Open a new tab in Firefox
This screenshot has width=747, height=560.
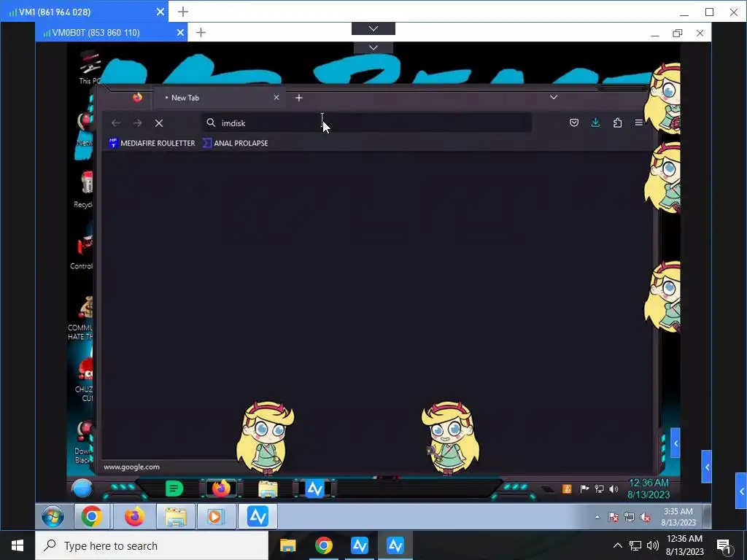298,98
